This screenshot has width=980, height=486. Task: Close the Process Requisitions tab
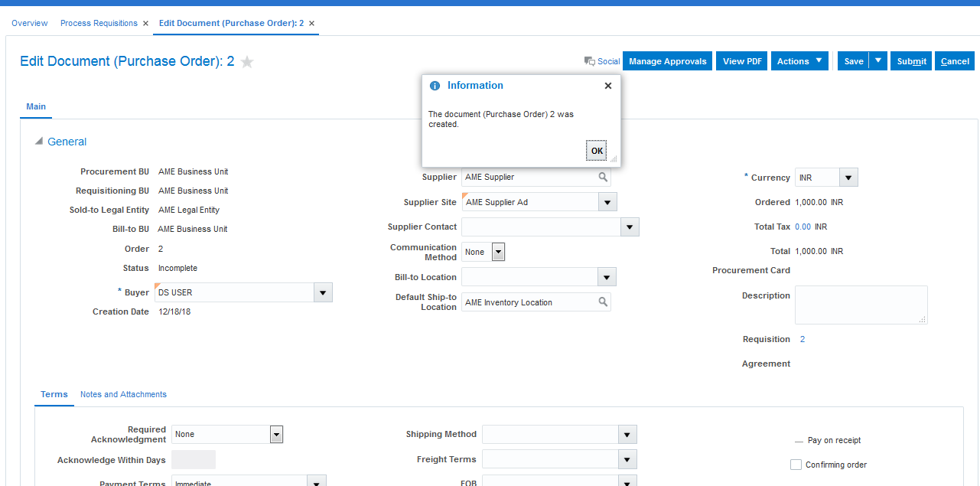(x=145, y=23)
